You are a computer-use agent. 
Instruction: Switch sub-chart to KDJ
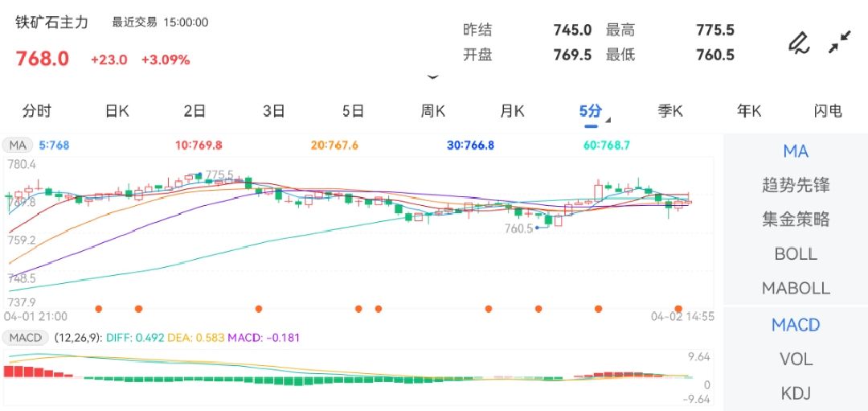coord(795,393)
